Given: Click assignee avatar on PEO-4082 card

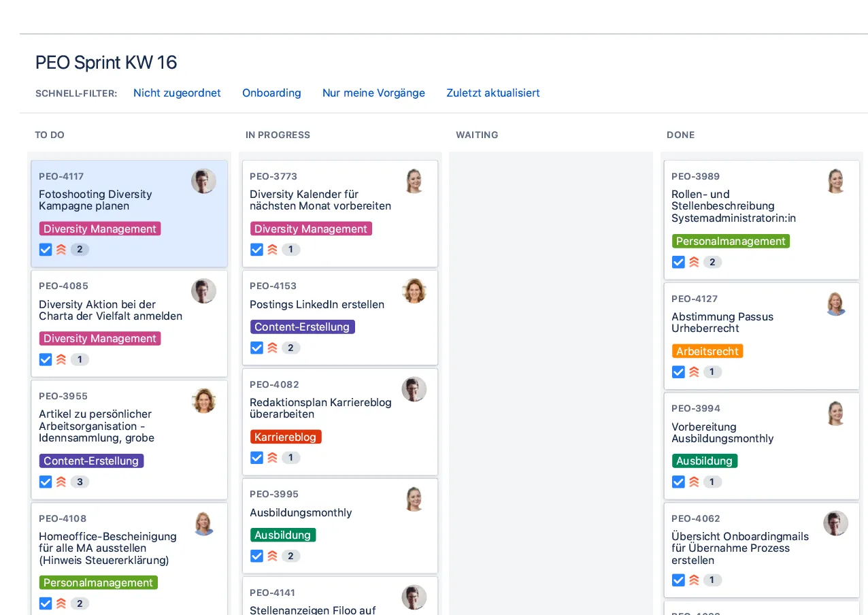Looking at the screenshot, I should [x=414, y=390].
